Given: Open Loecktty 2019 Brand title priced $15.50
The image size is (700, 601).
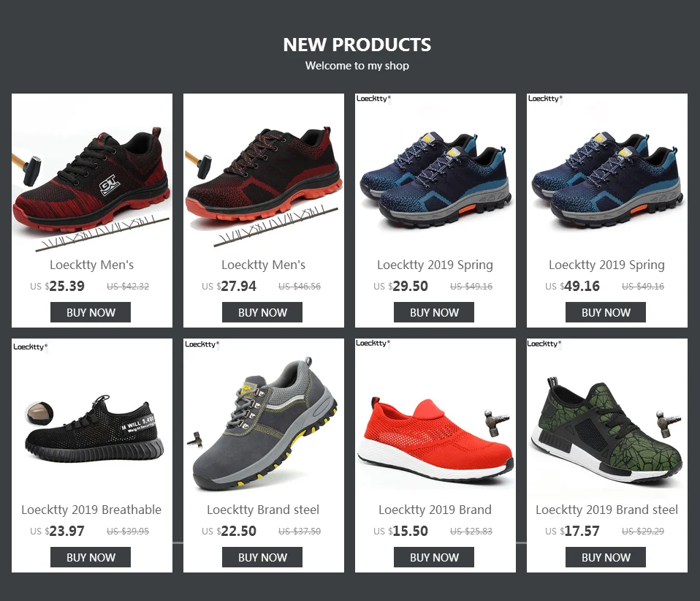Looking at the screenshot, I should pyautogui.click(x=435, y=510).
